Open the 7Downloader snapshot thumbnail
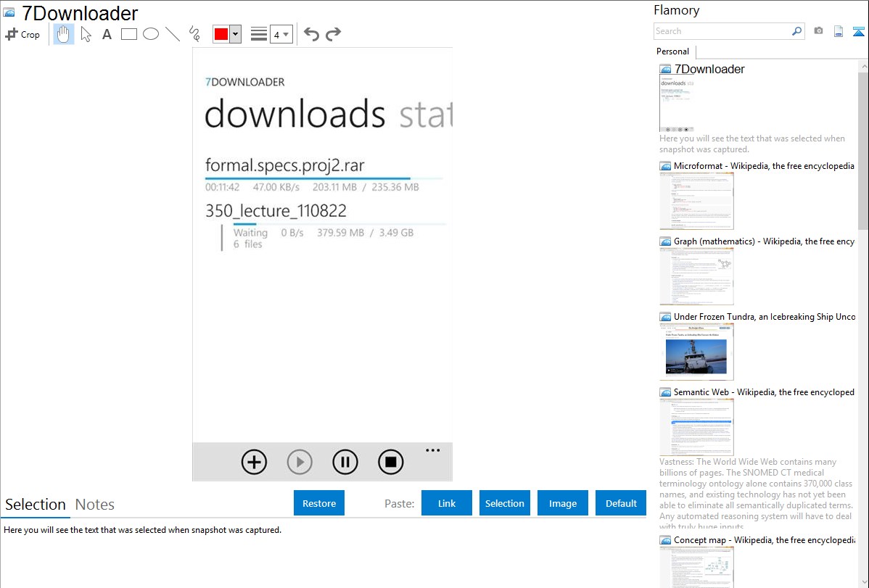The width and height of the screenshot is (869, 588). click(x=678, y=104)
